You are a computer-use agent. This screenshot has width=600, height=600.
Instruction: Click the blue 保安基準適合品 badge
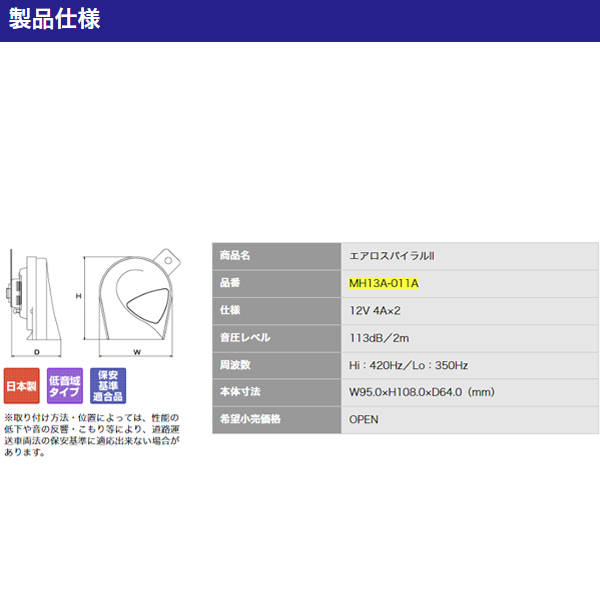[x=107, y=385]
